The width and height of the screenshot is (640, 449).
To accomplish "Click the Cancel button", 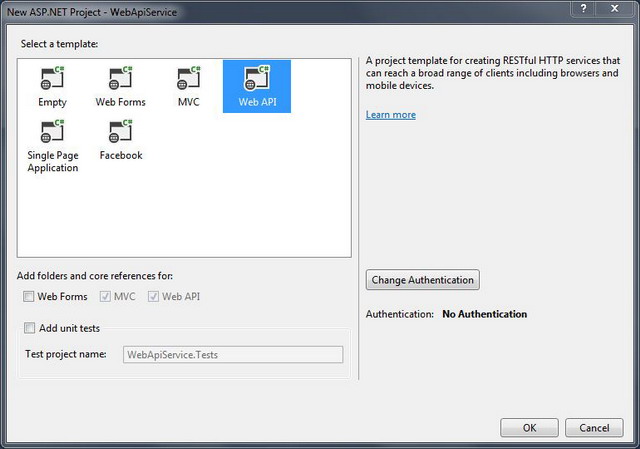I will pos(594,427).
